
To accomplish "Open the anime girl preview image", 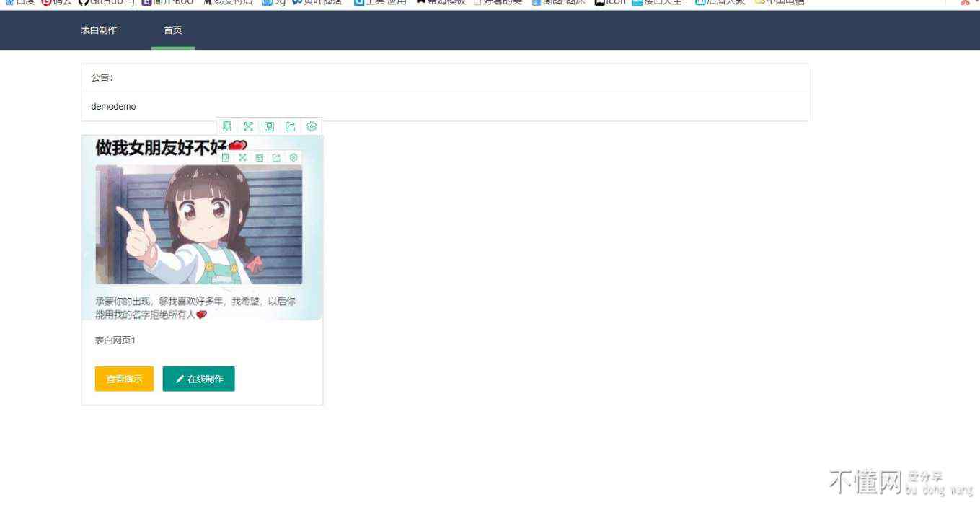I will click(199, 224).
